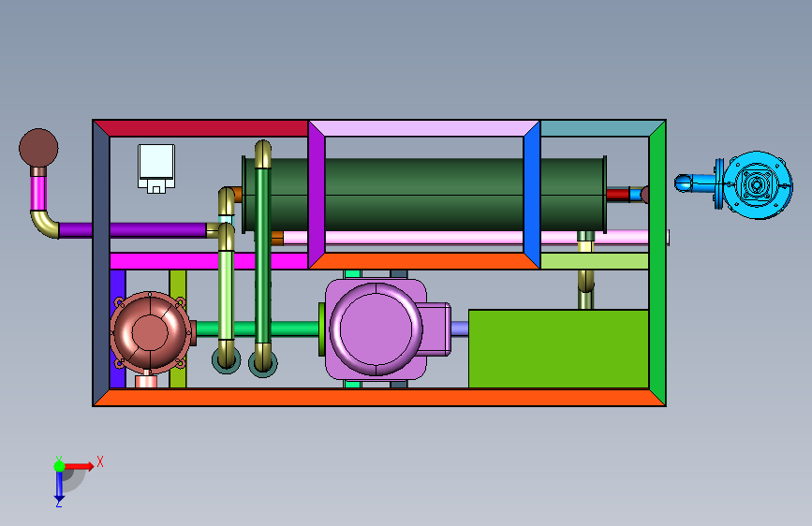This screenshot has width=812, height=526.
Task: Click the green Y axis dot on the triad
Action: tap(59, 466)
